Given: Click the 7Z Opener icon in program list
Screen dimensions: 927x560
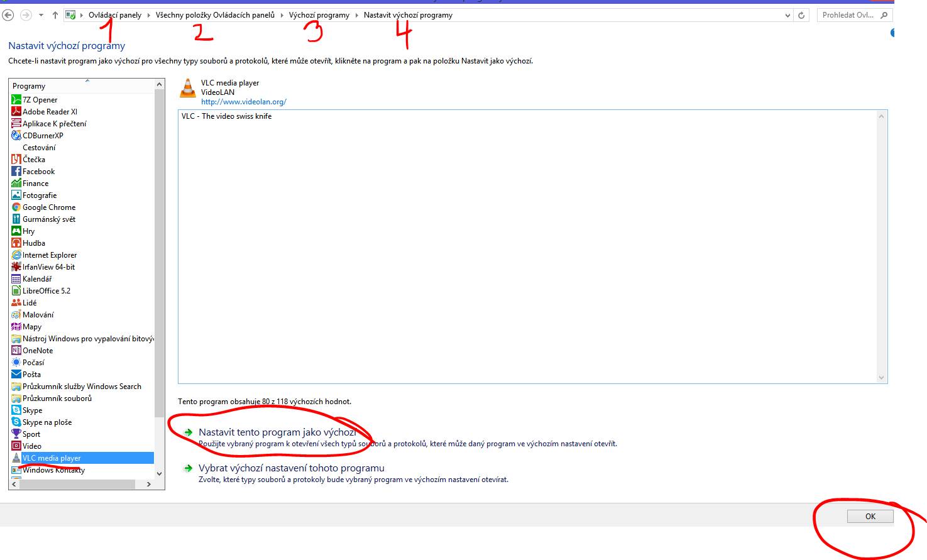Looking at the screenshot, I should (16, 99).
